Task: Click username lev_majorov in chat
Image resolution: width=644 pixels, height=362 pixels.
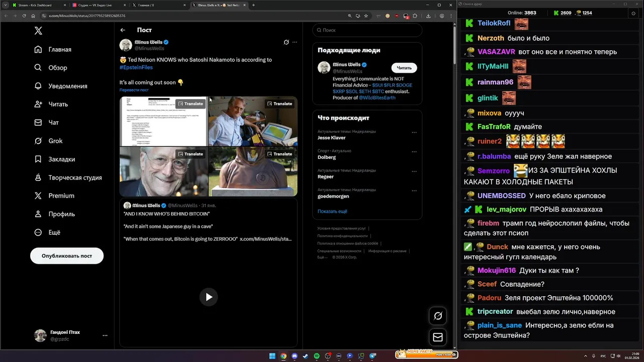Action: click(506, 209)
